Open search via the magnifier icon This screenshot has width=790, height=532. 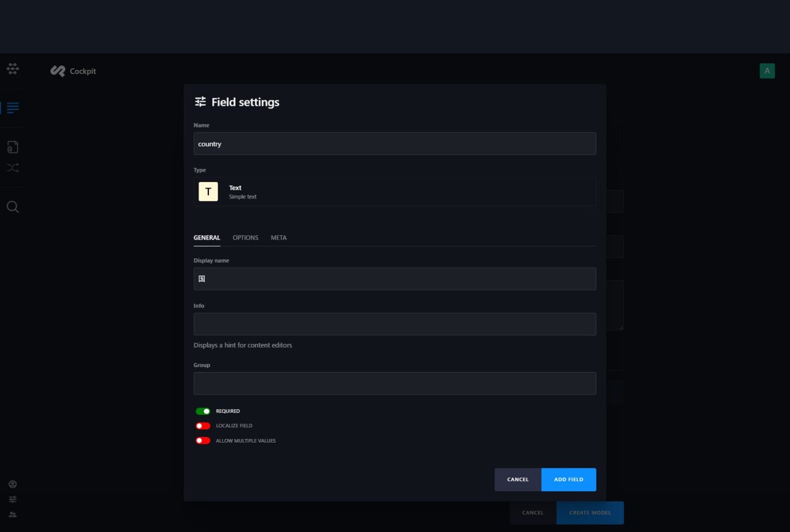[12, 206]
